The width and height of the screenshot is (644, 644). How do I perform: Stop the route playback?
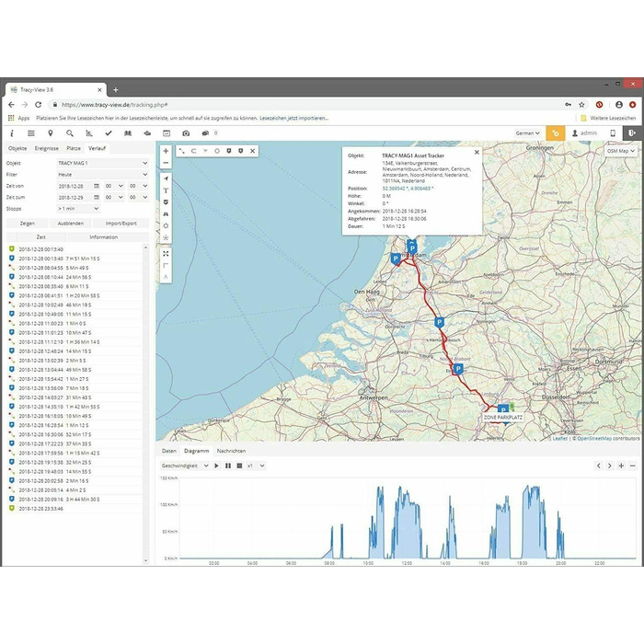(x=239, y=466)
